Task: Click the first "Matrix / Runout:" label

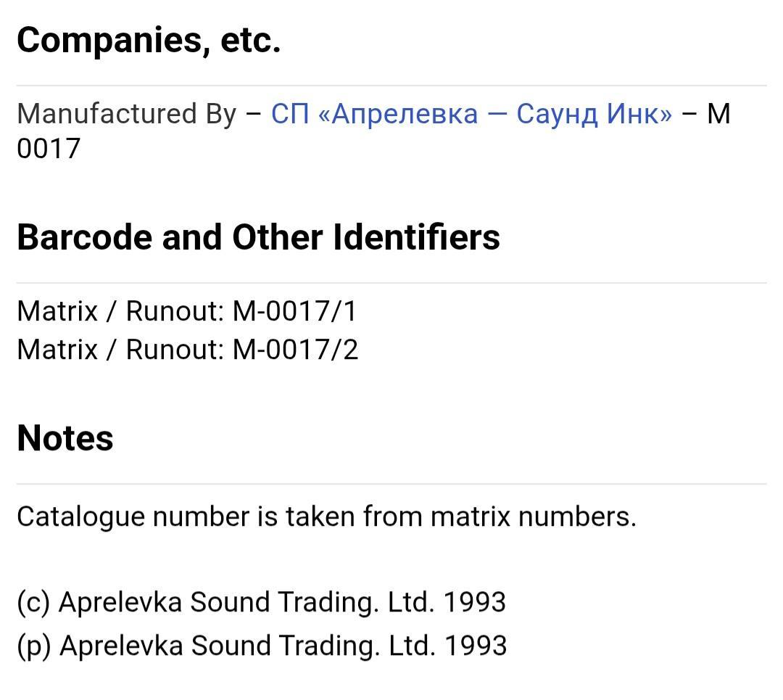Action: [120, 311]
